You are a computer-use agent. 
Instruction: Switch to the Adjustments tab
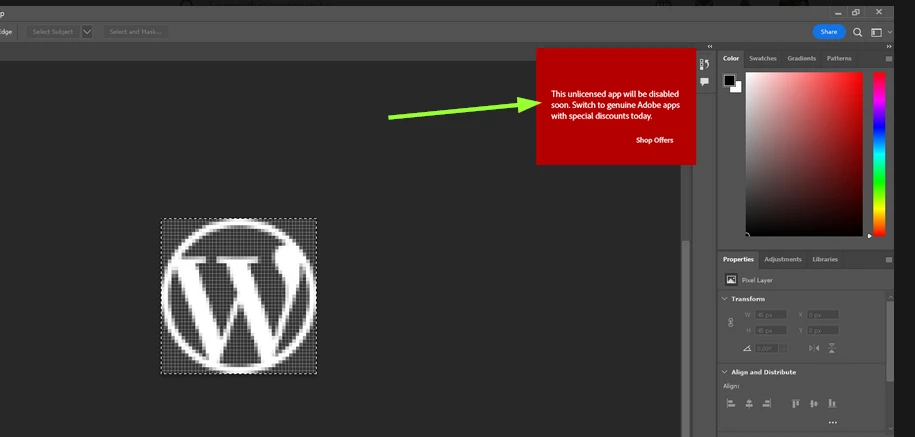(783, 260)
